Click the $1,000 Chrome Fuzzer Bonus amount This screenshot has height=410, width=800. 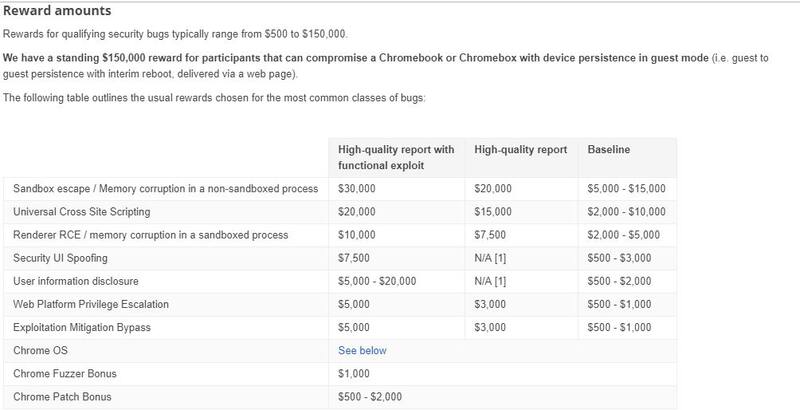point(355,374)
